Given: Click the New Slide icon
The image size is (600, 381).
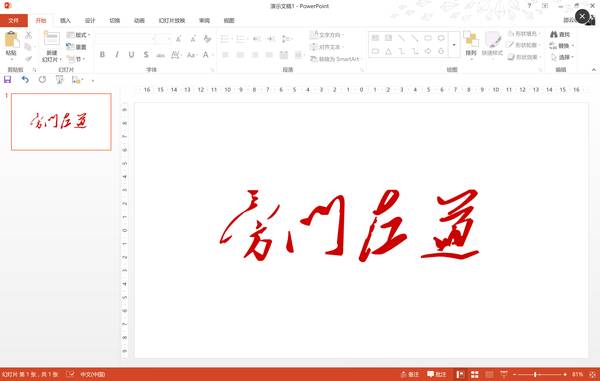Looking at the screenshot, I should [52, 39].
